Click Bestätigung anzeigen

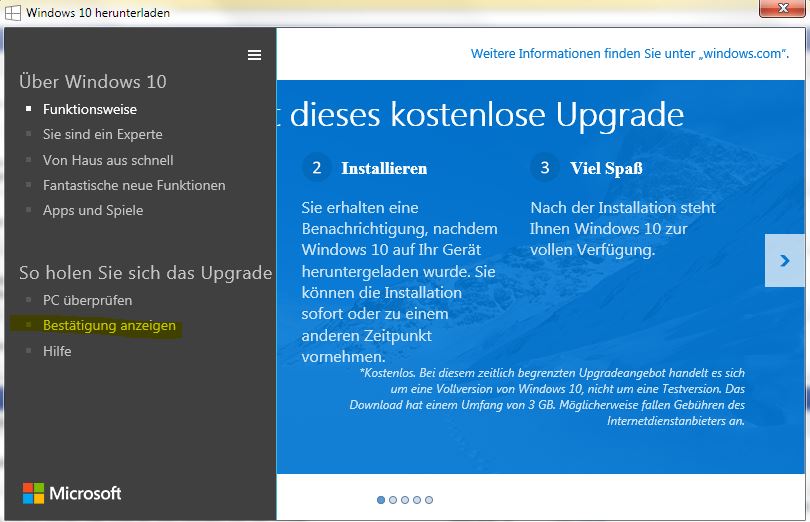pyautogui.click(x=109, y=326)
